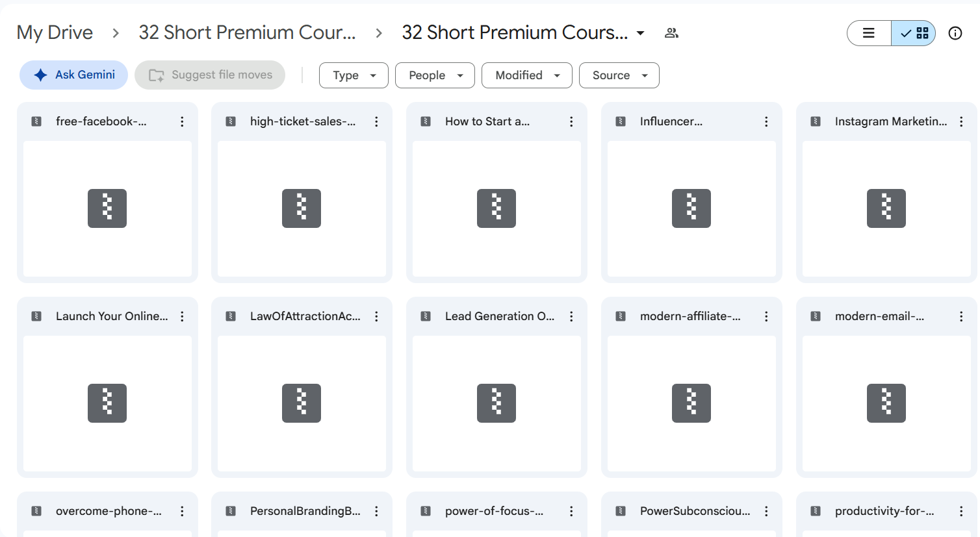View folder details info icon
This screenshot has width=980, height=537.
click(x=955, y=33)
